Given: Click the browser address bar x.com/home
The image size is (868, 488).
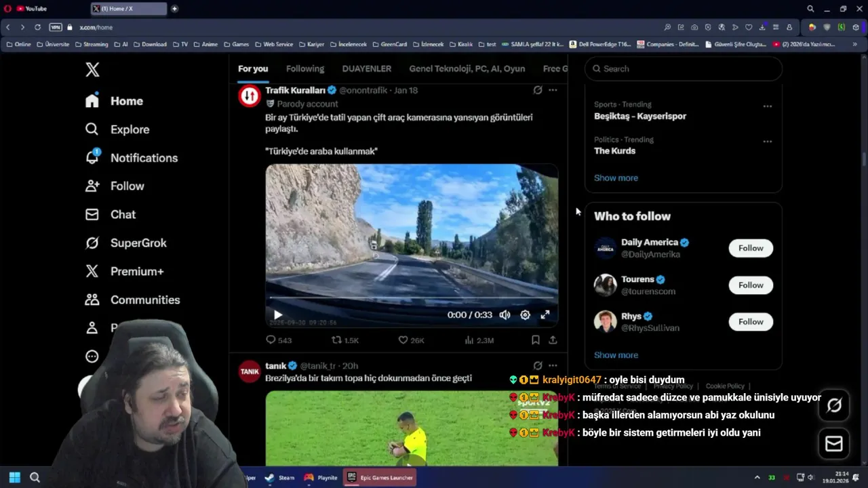Looking at the screenshot, I should click(x=96, y=27).
